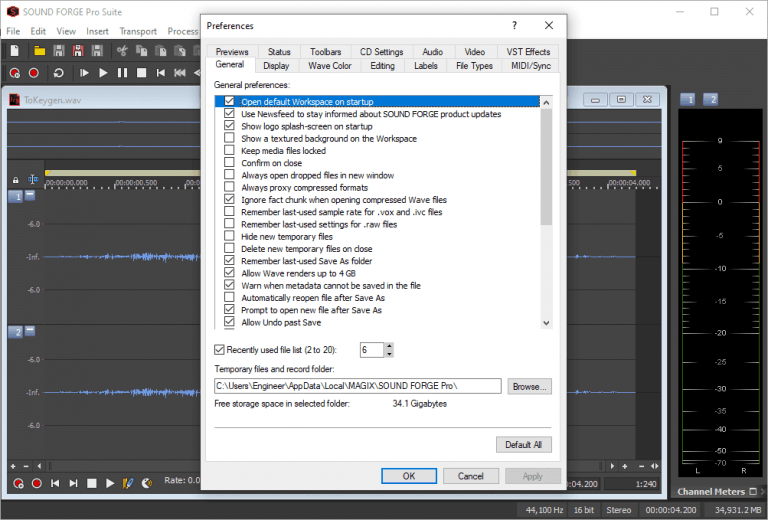Click the red Save As disk icon

78,50
